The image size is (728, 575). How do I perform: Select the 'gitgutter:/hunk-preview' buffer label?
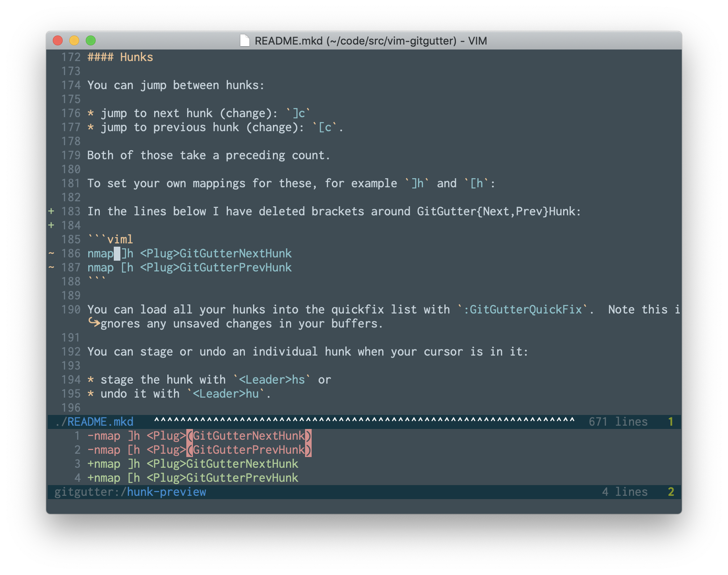pyautogui.click(x=130, y=491)
